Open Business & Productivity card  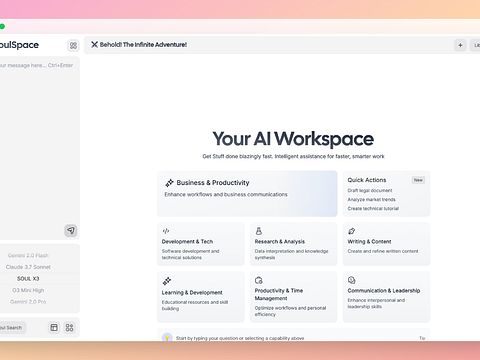click(247, 194)
